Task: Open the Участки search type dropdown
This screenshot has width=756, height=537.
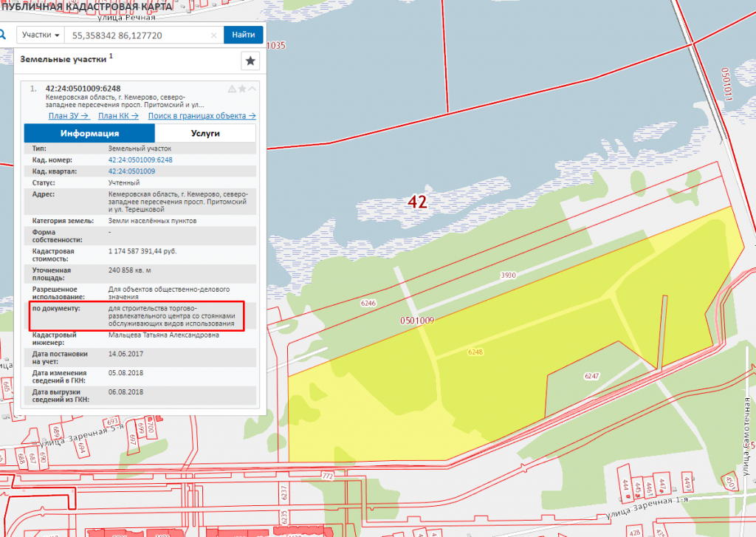Action: tap(41, 35)
